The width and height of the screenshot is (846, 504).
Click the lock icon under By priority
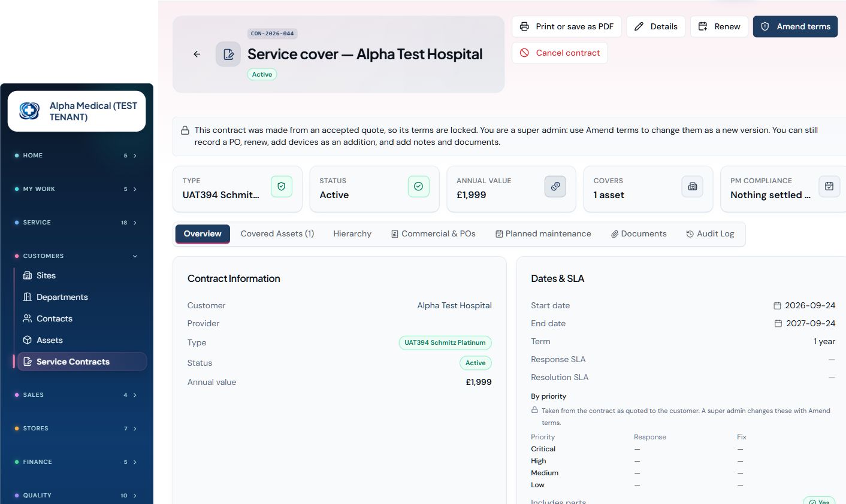534,410
